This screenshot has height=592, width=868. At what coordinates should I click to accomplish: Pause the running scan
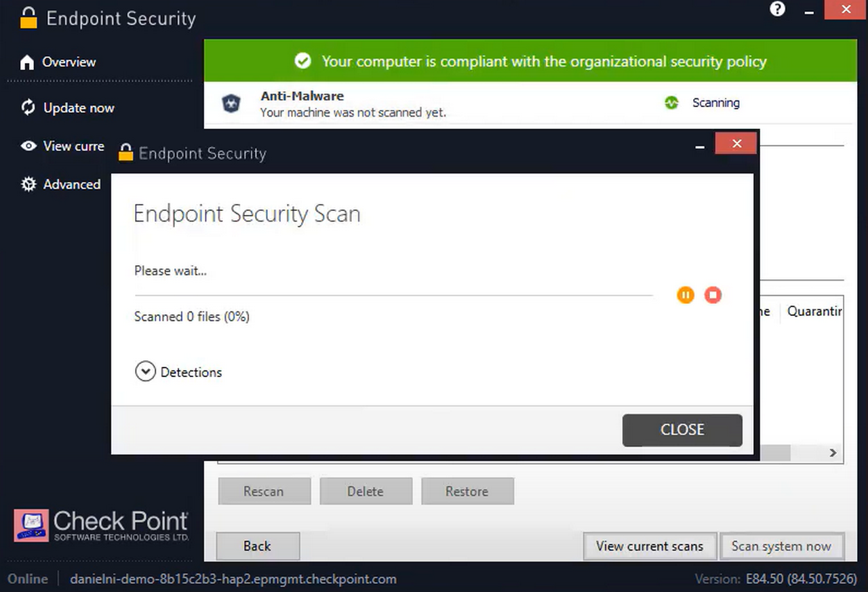click(685, 294)
